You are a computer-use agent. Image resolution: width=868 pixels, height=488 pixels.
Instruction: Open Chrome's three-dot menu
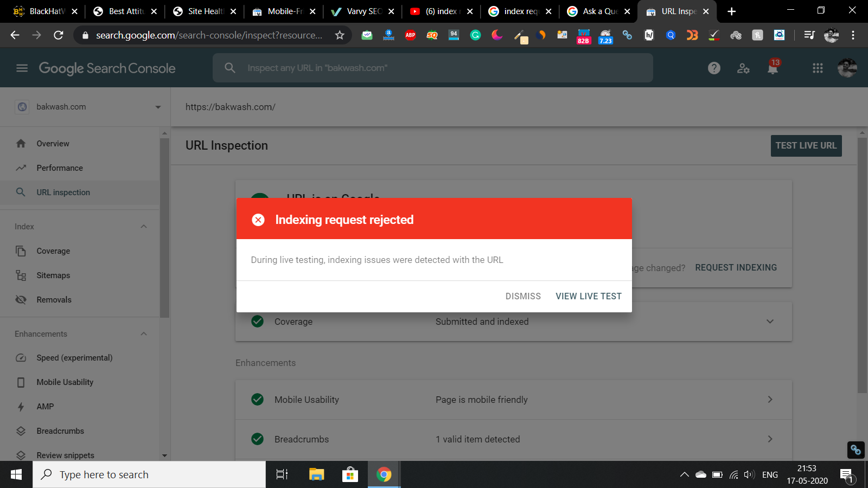(853, 35)
